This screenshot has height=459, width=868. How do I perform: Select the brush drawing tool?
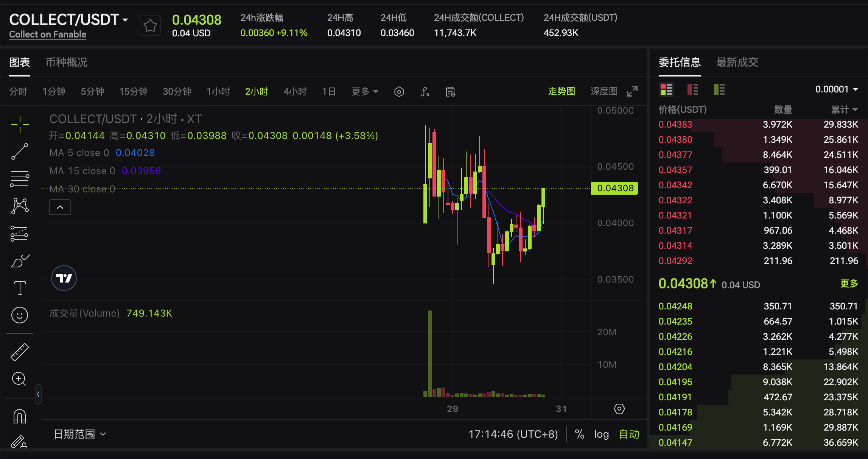click(x=20, y=261)
